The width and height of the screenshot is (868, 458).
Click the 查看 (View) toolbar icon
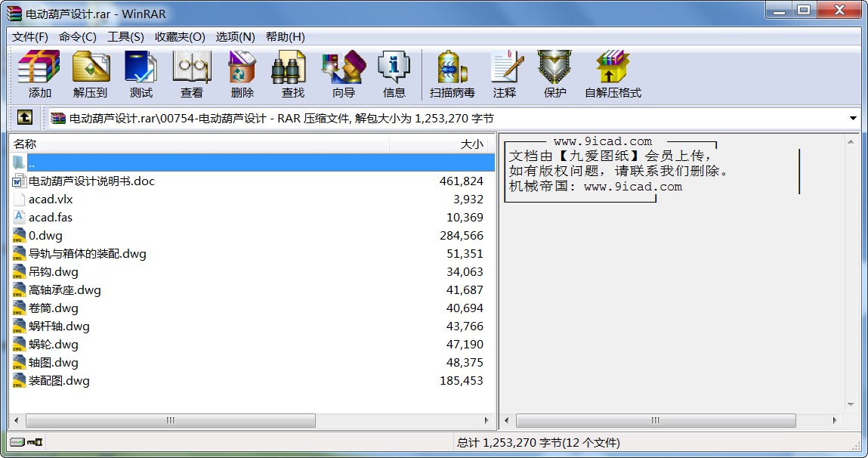(x=192, y=67)
